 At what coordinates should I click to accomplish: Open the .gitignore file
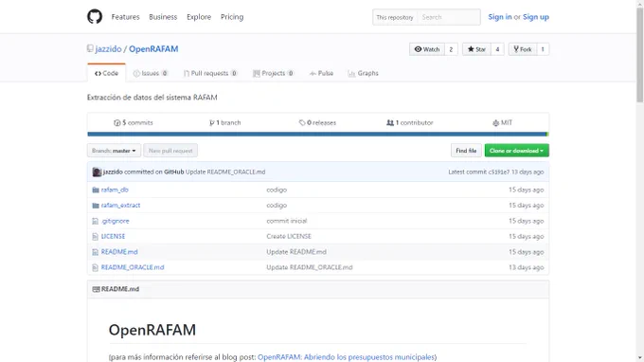(115, 221)
